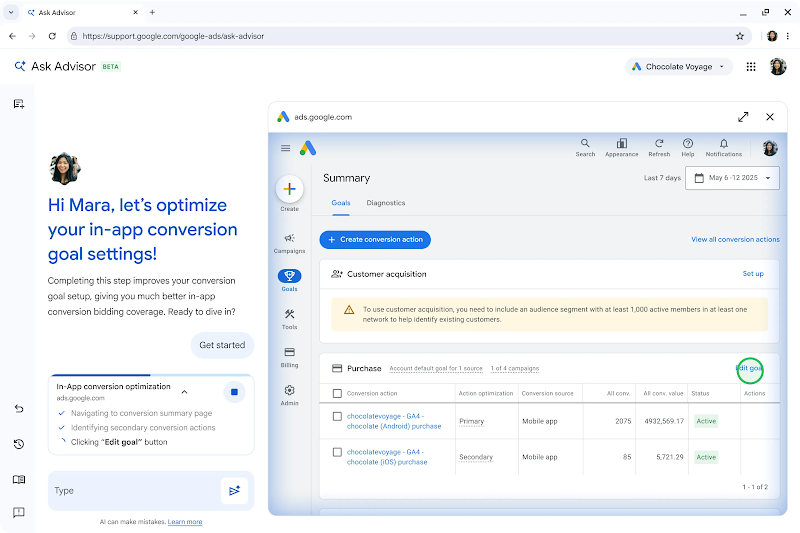The width and height of the screenshot is (800, 533).
Task: Click the Google Ads logo in preview
Action: coord(308,148)
